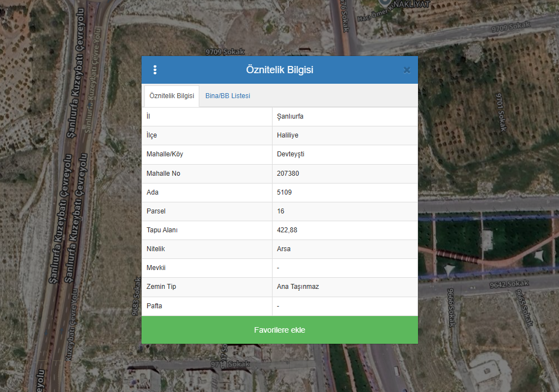Viewport: 559px width, 392px height.
Task: Click the 9701 Sokak street label on map
Action: [x=500, y=112]
